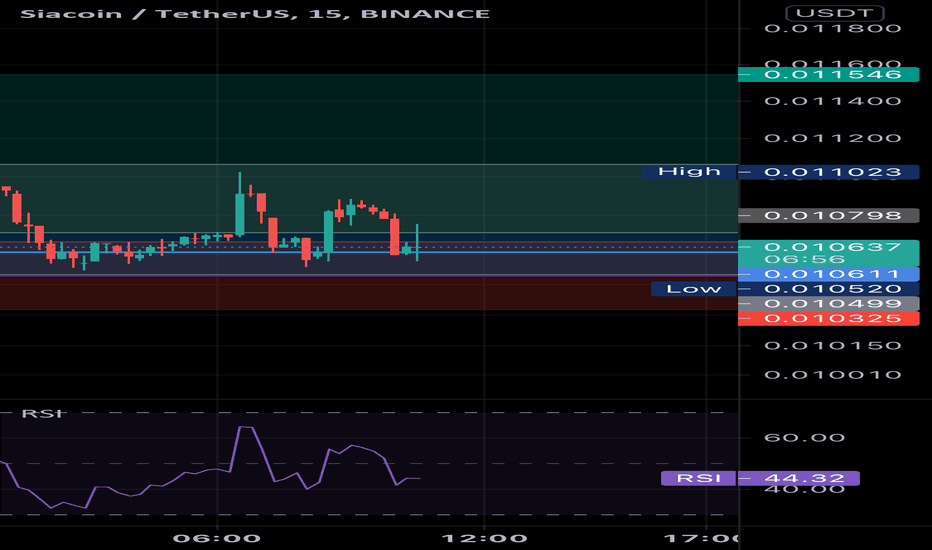The height and width of the screenshot is (550, 932).
Task: Click the 0.011400 price axis label
Action: [x=833, y=101]
